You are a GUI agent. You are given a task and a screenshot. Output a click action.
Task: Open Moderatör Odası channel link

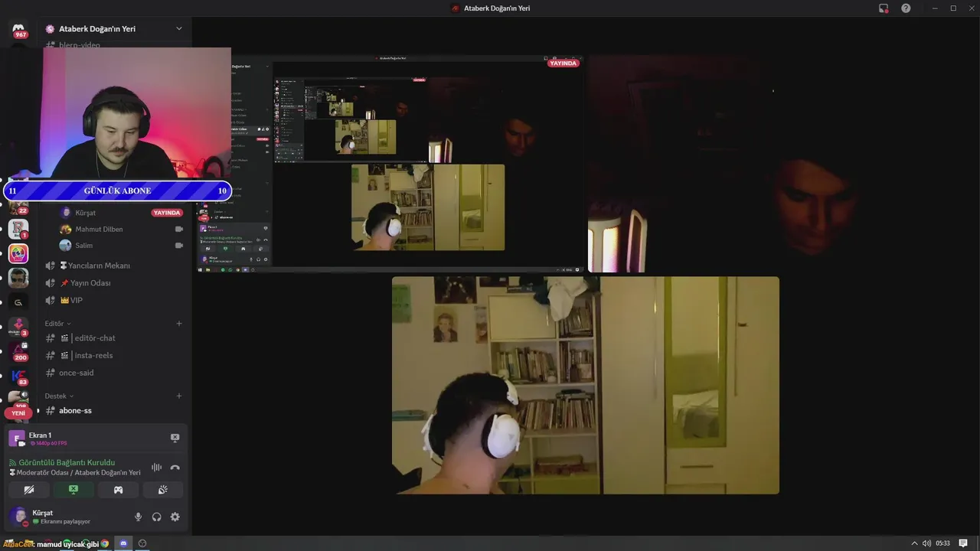click(x=78, y=473)
